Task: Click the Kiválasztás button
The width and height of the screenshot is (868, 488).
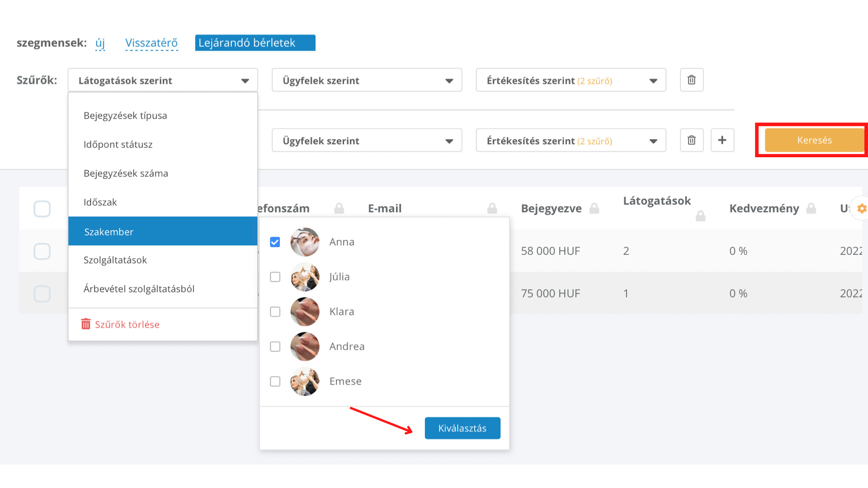Action: pyautogui.click(x=462, y=428)
